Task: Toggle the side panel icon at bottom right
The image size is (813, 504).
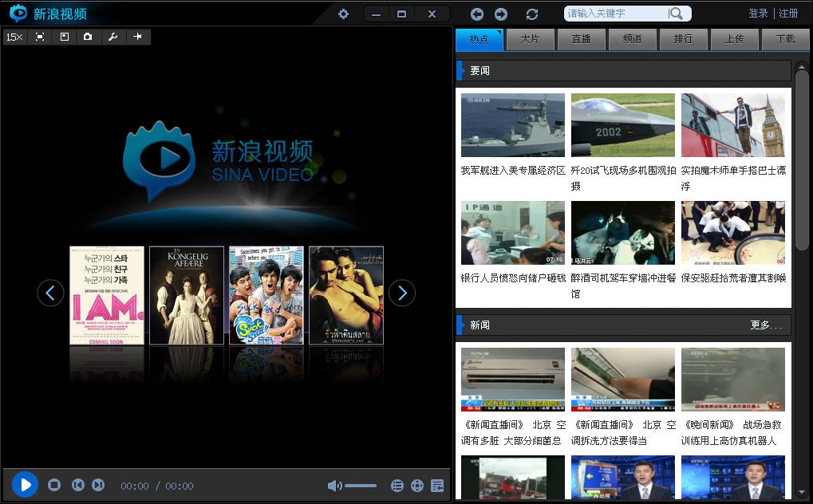Action: click(437, 486)
